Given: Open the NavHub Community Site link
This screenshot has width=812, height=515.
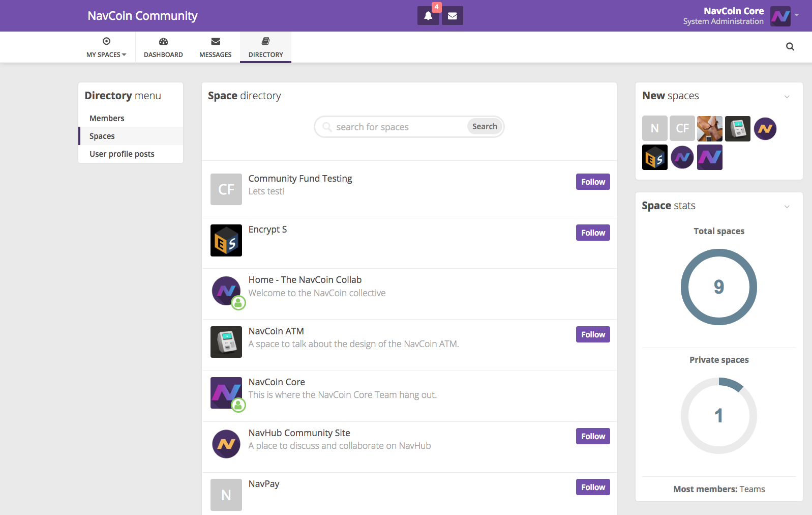Looking at the screenshot, I should click(x=299, y=433).
